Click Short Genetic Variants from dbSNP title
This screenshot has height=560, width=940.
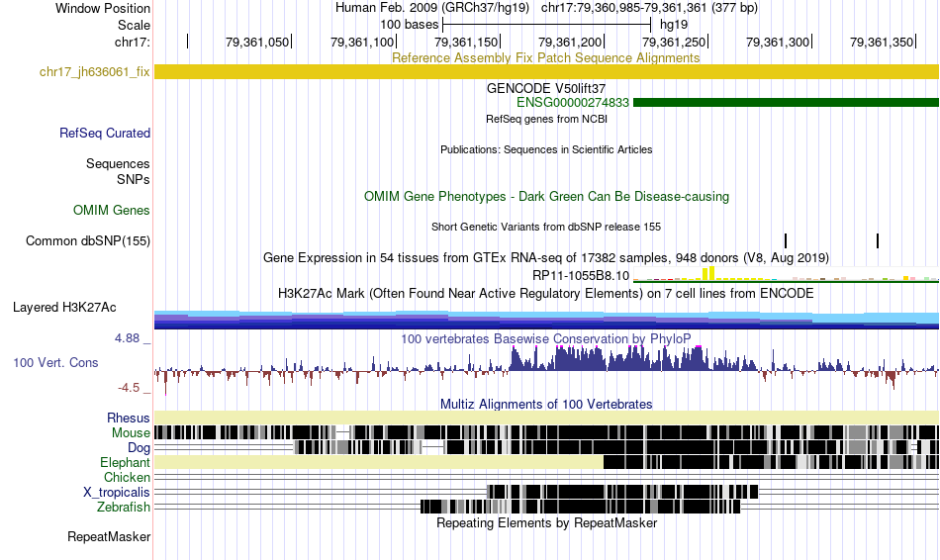[546, 228]
